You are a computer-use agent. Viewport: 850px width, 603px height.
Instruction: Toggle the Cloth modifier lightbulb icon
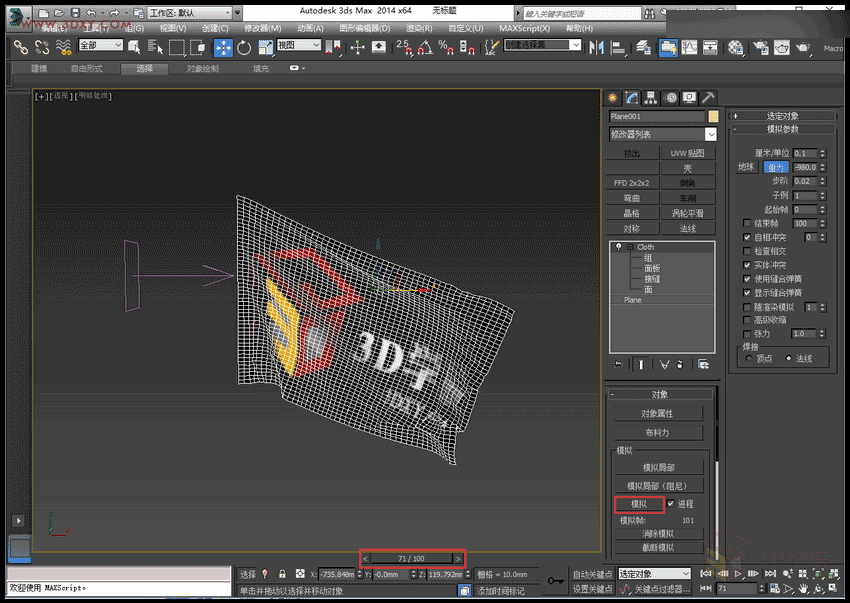point(619,246)
